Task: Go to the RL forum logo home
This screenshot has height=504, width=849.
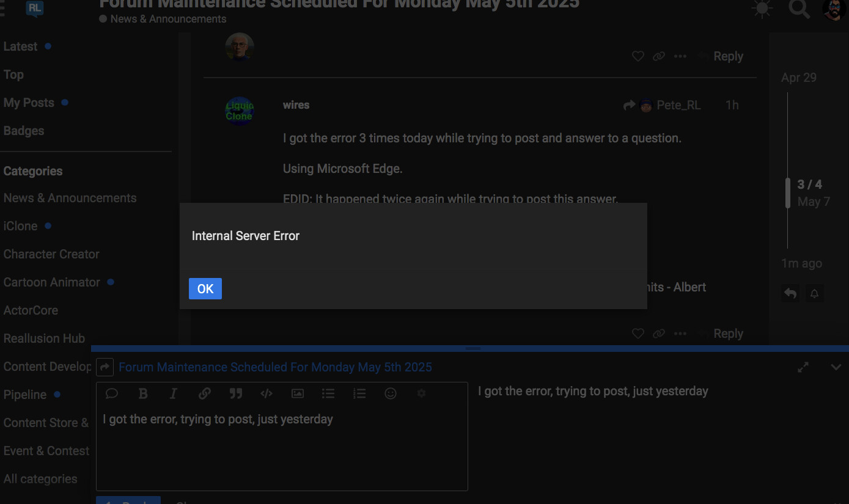Action: [35, 8]
